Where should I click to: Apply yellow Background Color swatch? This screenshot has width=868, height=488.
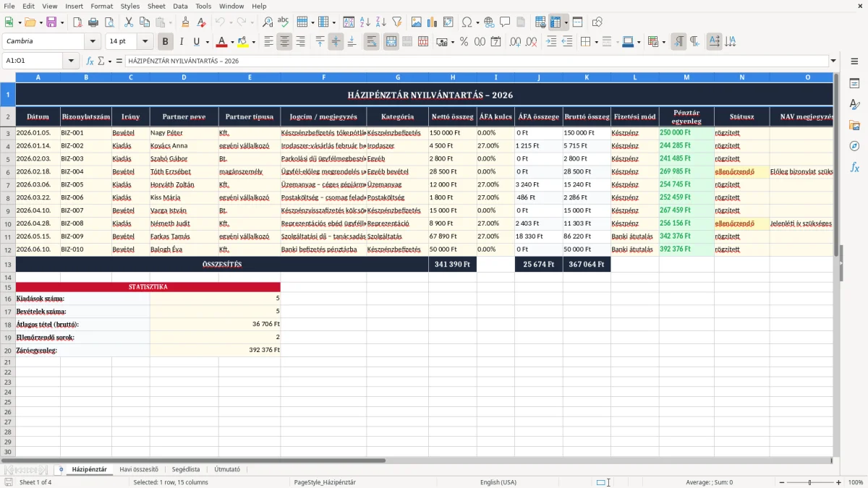243,42
